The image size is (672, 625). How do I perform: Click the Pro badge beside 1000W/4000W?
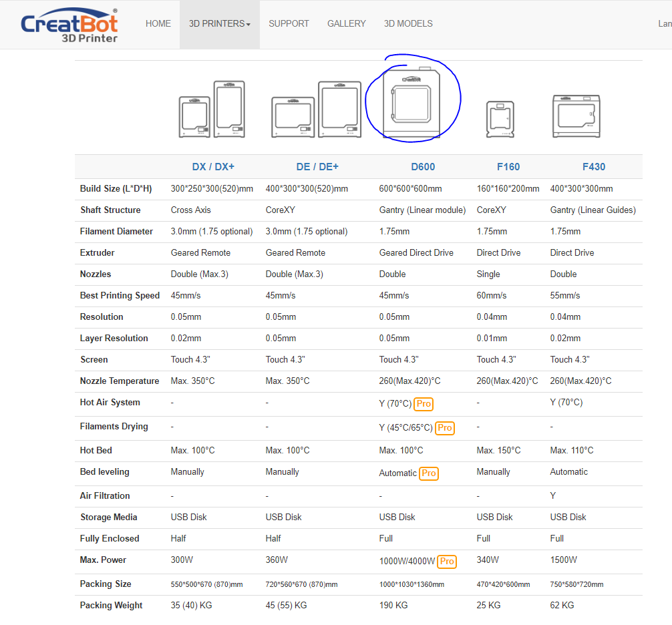tap(447, 562)
